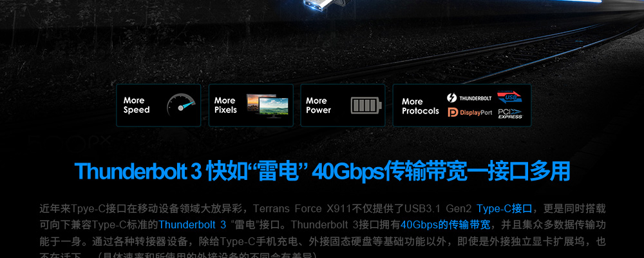Click the dual landscape monitors icon
644x258 pixels.
[x=267, y=104]
